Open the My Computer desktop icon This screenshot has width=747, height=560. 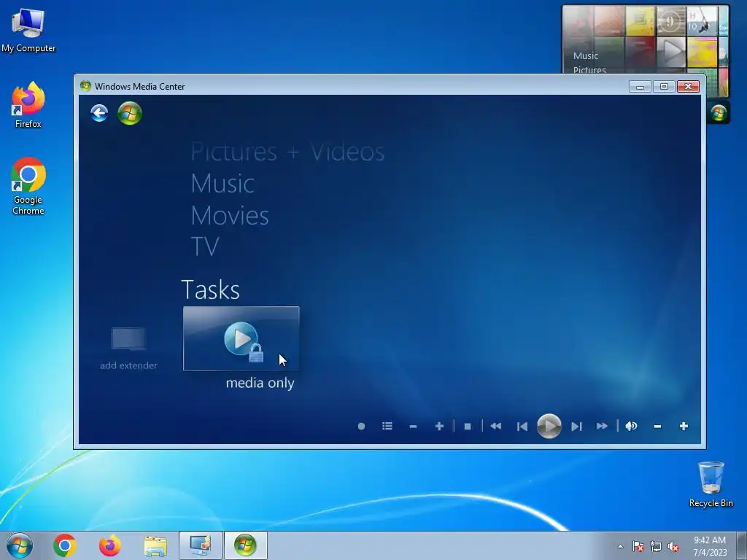(28, 31)
